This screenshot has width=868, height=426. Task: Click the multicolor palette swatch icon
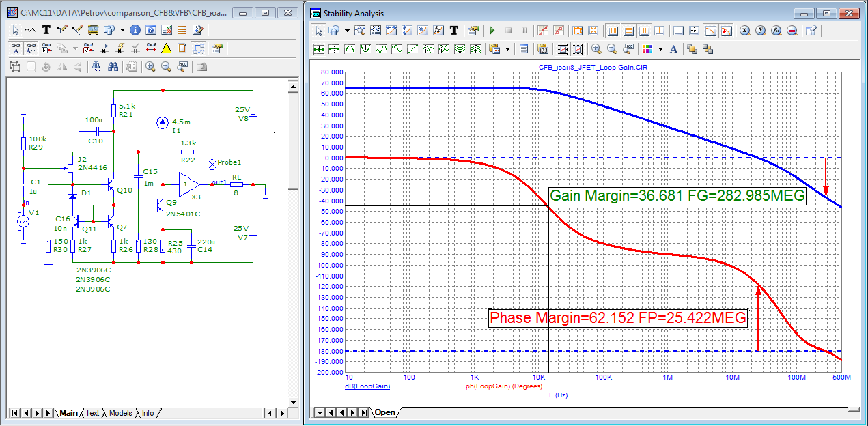point(647,49)
